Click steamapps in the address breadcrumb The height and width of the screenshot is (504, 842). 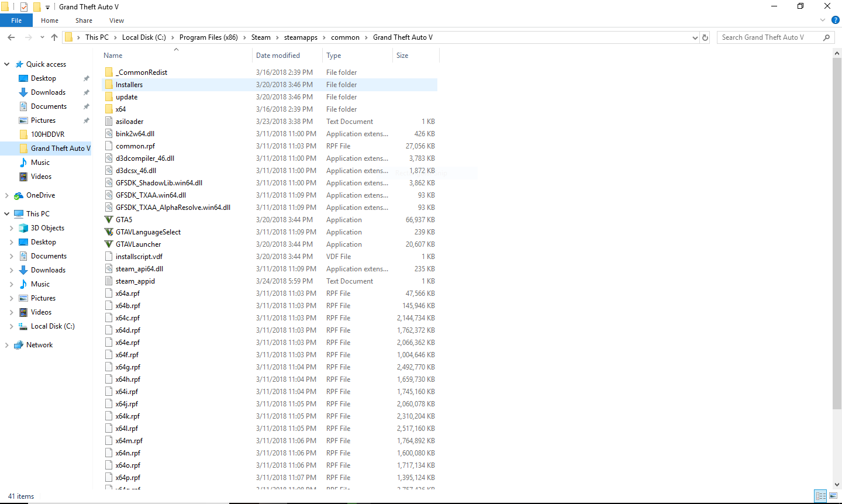pos(301,37)
